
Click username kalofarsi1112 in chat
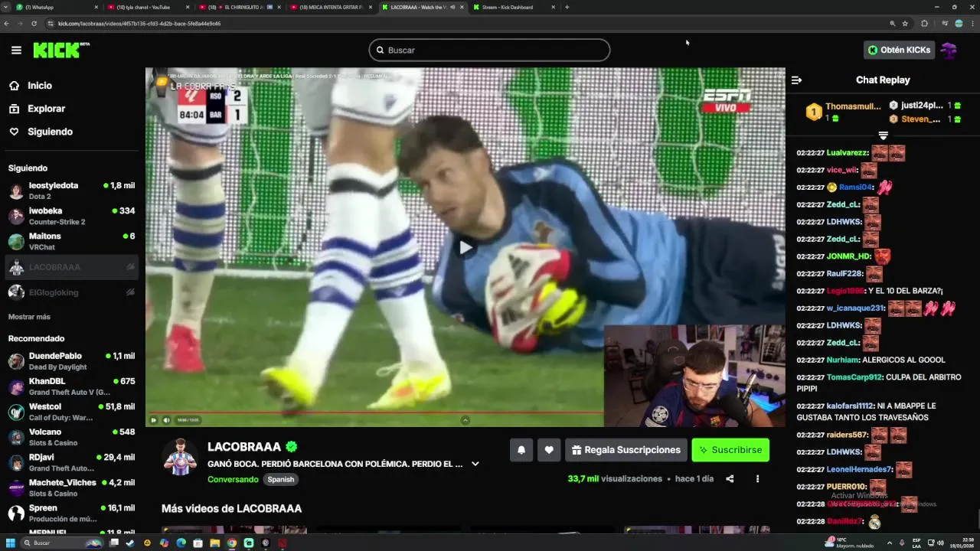(850, 406)
